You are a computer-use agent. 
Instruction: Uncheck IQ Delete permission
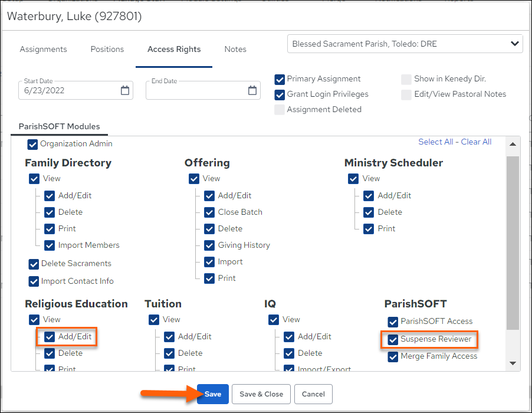click(289, 353)
